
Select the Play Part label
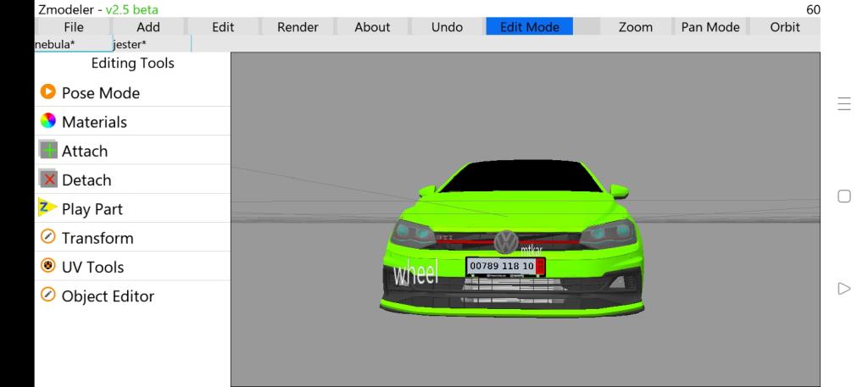[92, 209]
